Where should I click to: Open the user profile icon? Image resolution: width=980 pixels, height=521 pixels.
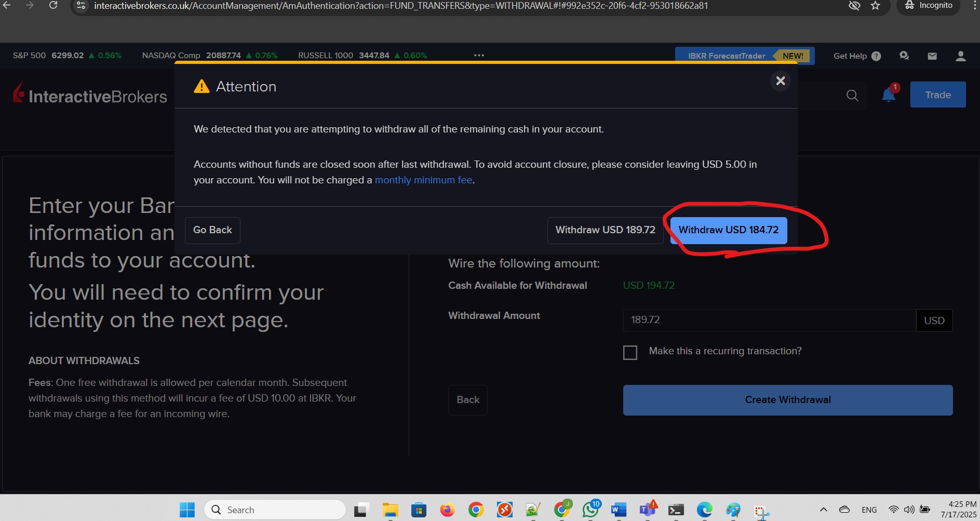(x=960, y=56)
